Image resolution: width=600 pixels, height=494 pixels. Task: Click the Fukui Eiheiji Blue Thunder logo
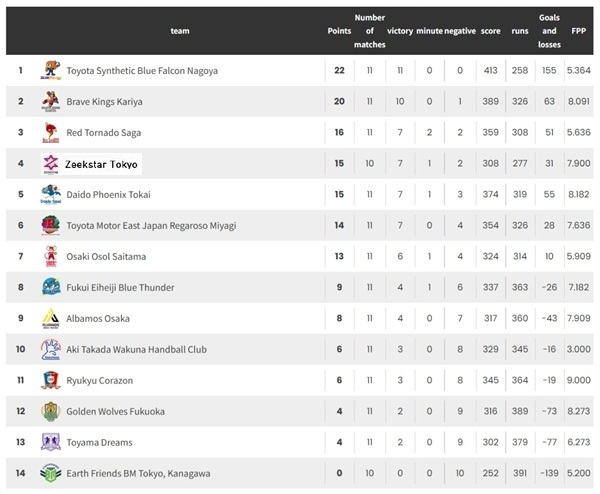[51, 287]
